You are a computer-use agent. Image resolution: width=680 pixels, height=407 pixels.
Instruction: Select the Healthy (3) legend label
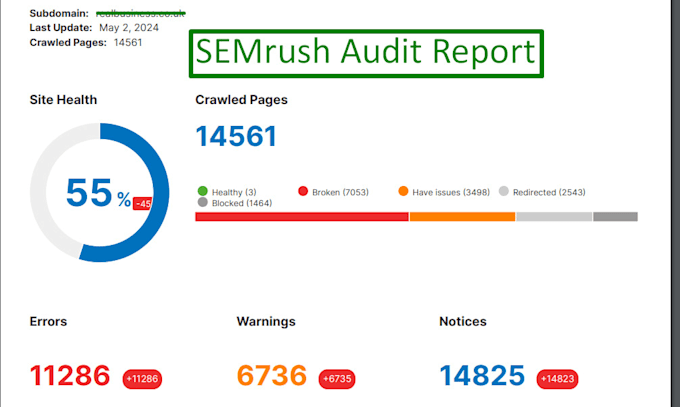pyautogui.click(x=234, y=192)
